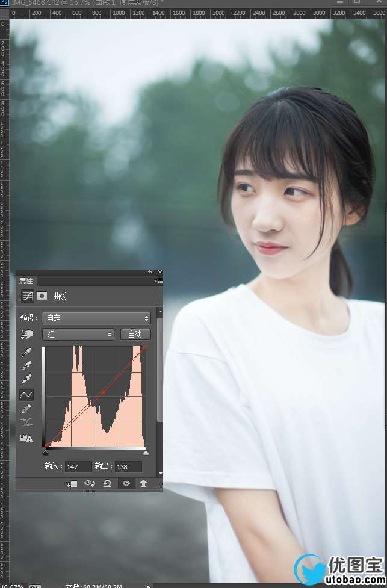
Task: Click the 输入 value field
Action: (78, 467)
